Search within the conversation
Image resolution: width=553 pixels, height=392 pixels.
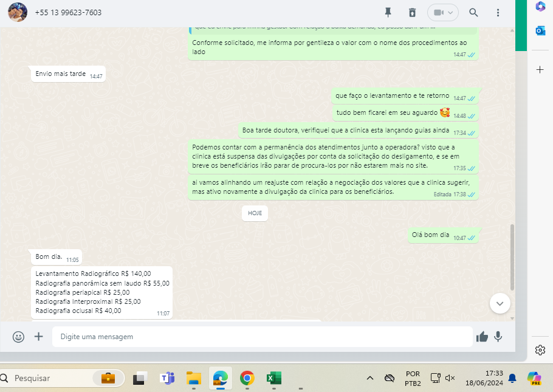click(x=473, y=13)
